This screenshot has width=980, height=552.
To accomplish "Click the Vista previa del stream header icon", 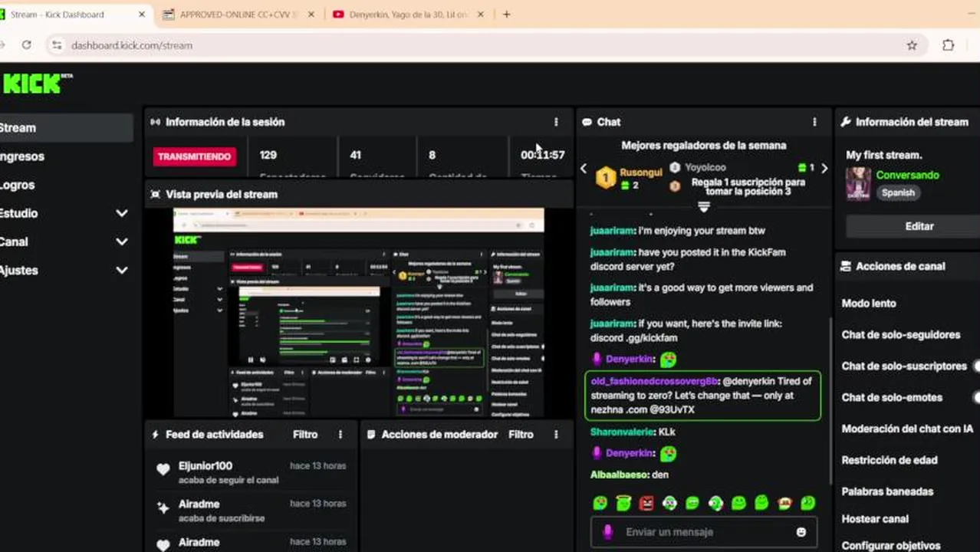I will pos(156,194).
